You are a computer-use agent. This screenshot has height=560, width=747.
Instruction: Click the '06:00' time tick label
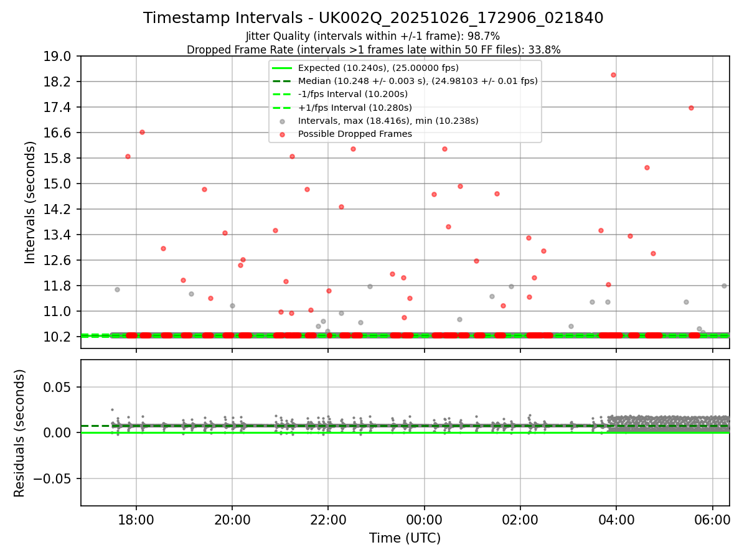tap(712, 520)
